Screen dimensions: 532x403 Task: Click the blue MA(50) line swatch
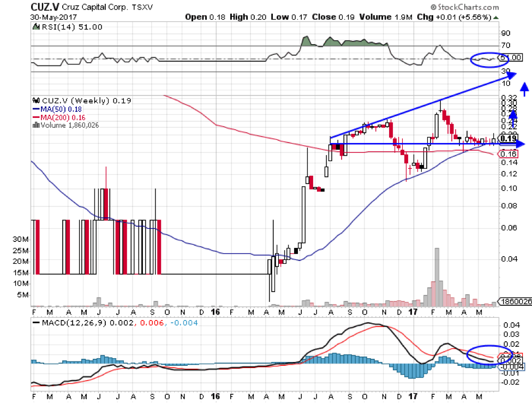36,109
